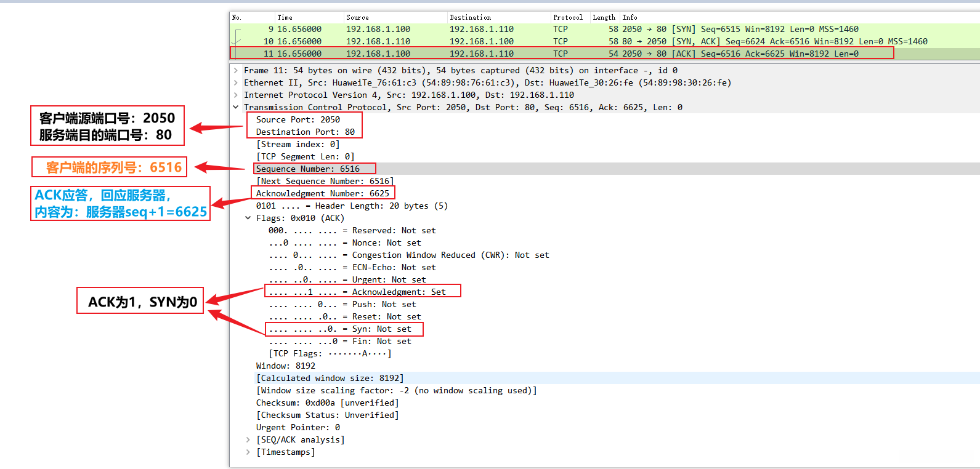Select the [TCP Flags: ·······A····] line
The height and width of the screenshot is (469, 980).
(330, 354)
